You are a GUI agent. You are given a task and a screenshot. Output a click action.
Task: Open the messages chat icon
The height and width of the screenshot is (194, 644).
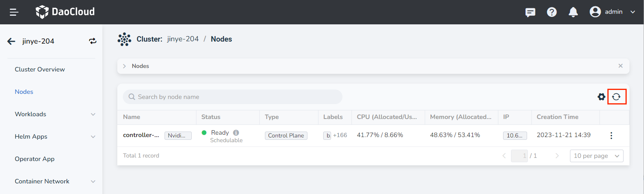click(x=530, y=12)
